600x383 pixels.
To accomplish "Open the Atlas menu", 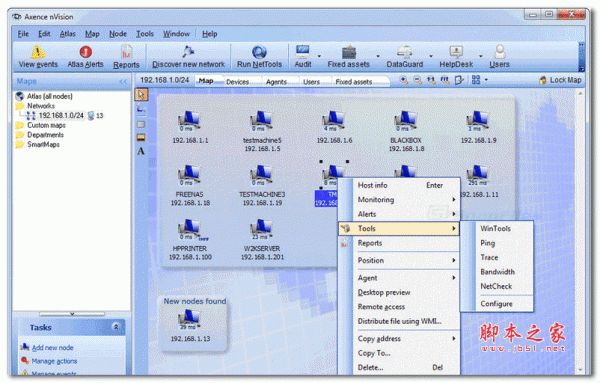I will pyautogui.click(x=67, y=34).
